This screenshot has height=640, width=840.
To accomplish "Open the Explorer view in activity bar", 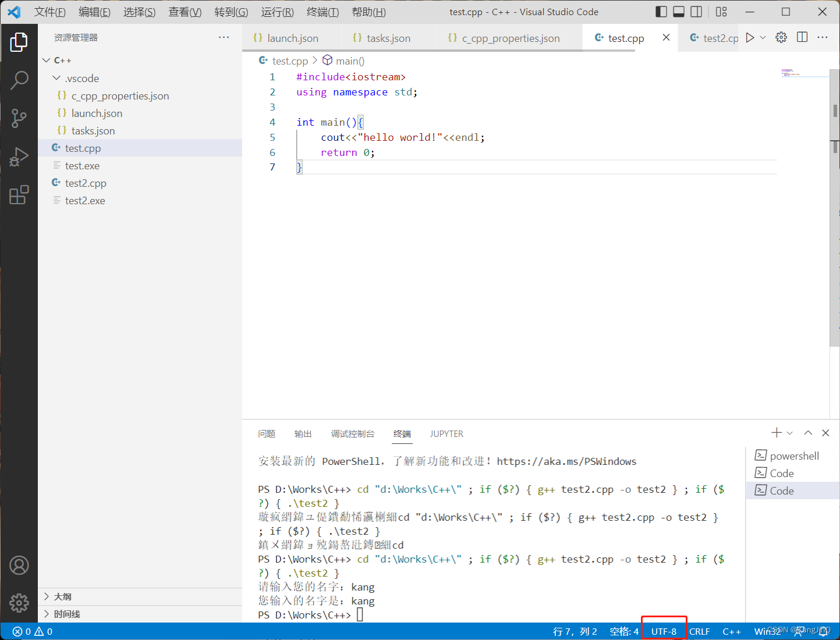I will tap(19, 42).
